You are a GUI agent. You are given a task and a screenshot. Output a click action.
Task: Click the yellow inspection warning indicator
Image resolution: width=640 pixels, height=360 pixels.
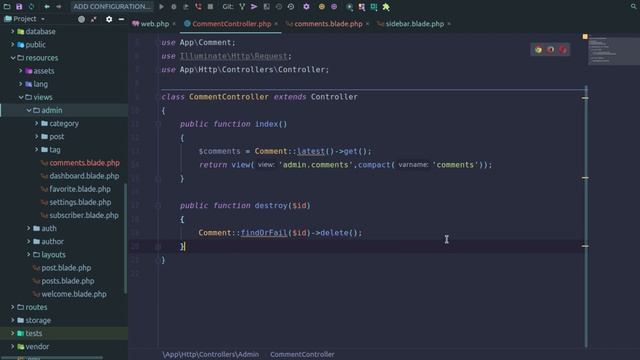(x=585, y=37)
